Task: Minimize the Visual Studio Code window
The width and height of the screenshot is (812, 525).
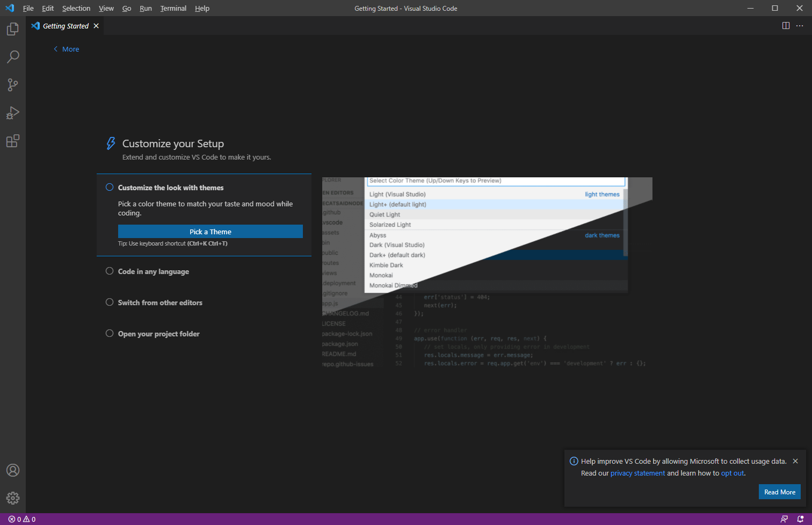Action: (750, 8)
